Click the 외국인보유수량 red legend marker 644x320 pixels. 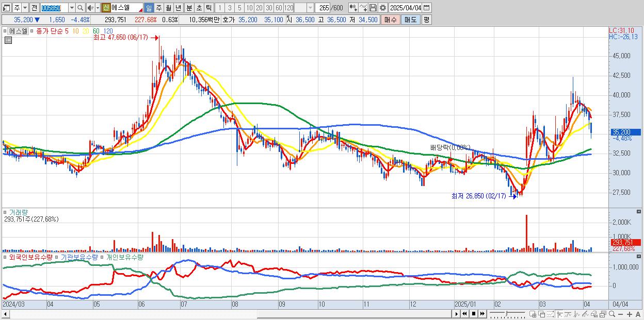pyautogui.click(x=5, y=257)
